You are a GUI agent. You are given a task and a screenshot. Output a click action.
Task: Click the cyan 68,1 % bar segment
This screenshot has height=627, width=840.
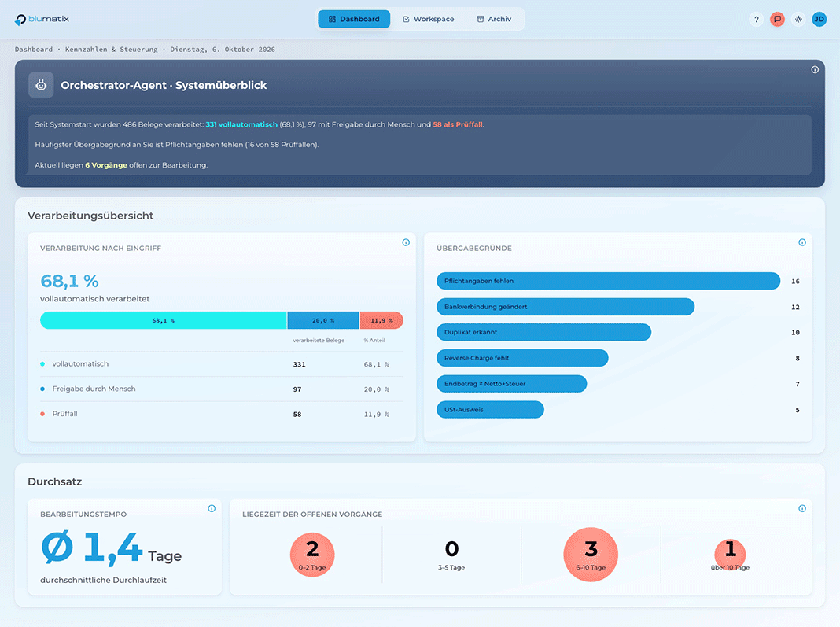pyautogui.click(x=164, y=320)
